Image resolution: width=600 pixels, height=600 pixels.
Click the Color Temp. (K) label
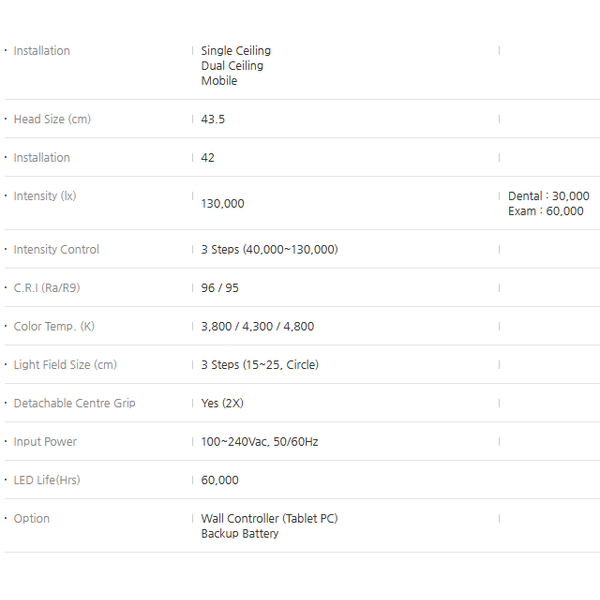(54, 327)
